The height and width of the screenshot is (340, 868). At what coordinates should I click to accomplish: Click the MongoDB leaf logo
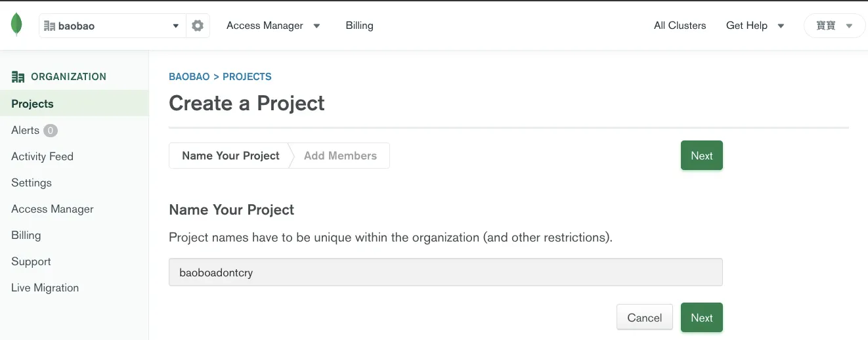point(16,25)
